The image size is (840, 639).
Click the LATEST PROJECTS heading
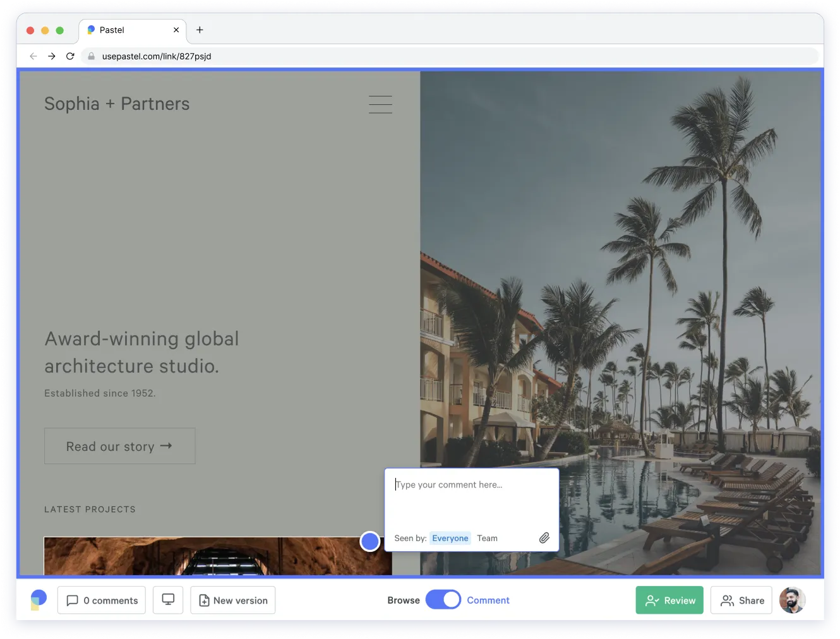coord(90,510)
